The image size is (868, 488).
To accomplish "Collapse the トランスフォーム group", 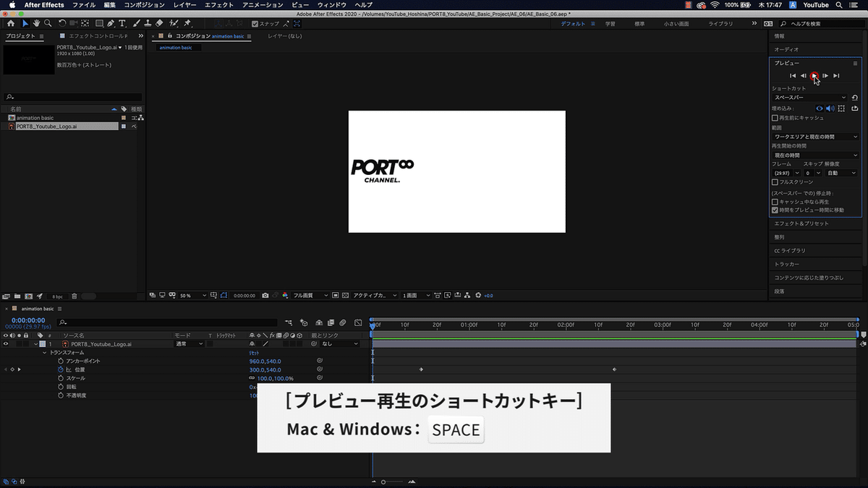I will click(x=44, y=353).
